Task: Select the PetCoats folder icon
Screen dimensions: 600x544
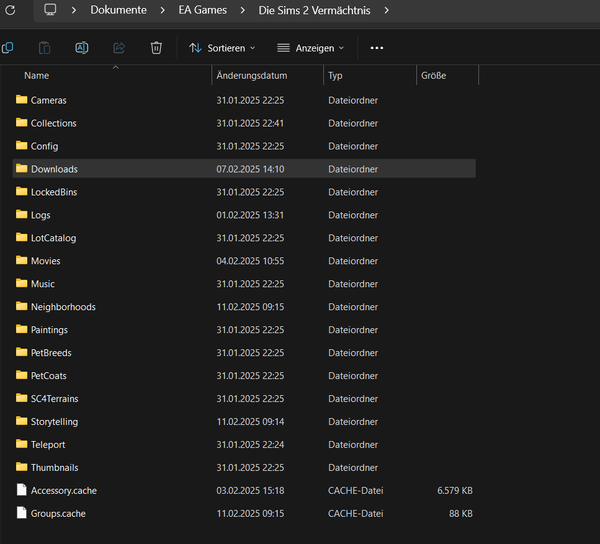Action: point(21,375)
